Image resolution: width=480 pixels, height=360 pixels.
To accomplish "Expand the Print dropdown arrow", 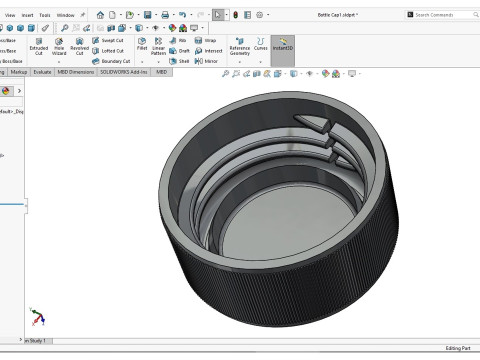I will [174, 15].
